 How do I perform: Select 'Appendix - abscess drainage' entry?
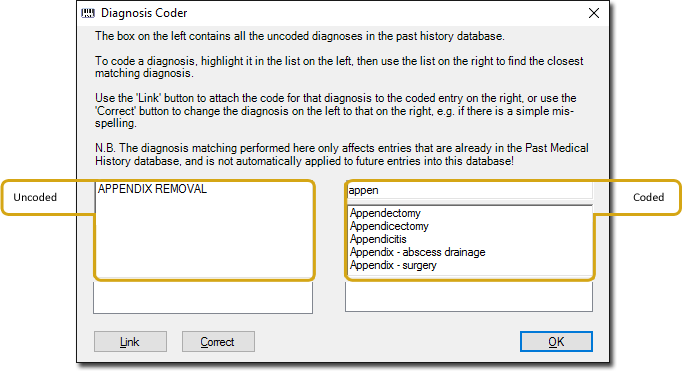pos(418,252)
